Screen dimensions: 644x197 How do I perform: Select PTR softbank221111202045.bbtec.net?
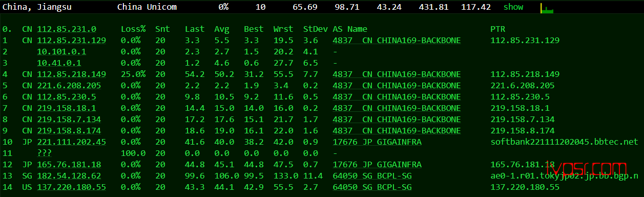click(x=565, y=142)
